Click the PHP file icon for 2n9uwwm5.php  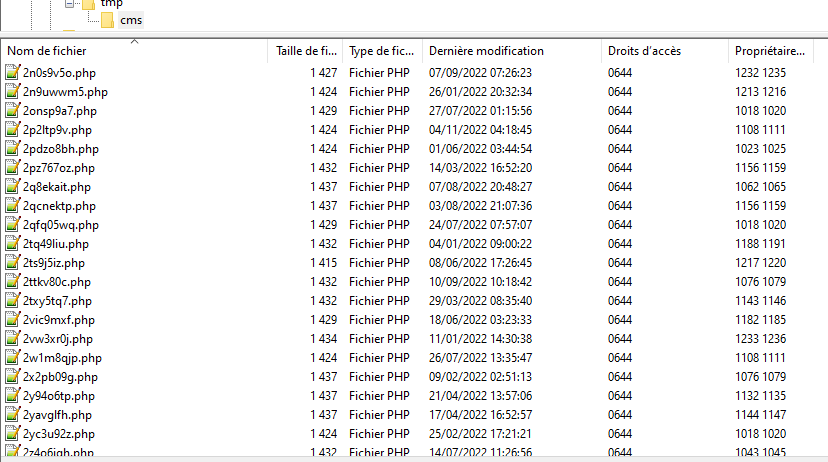point(13,91)
